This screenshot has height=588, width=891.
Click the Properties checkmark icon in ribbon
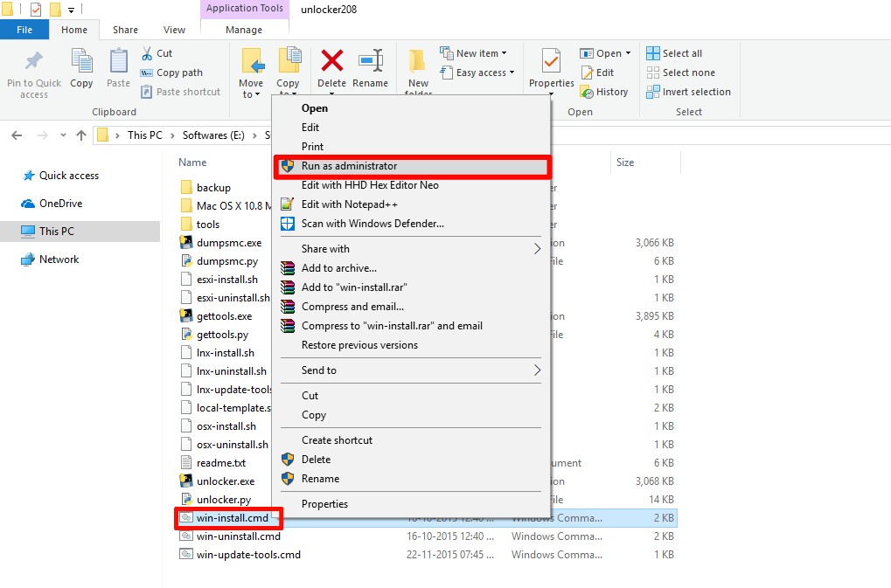[551, 61]
